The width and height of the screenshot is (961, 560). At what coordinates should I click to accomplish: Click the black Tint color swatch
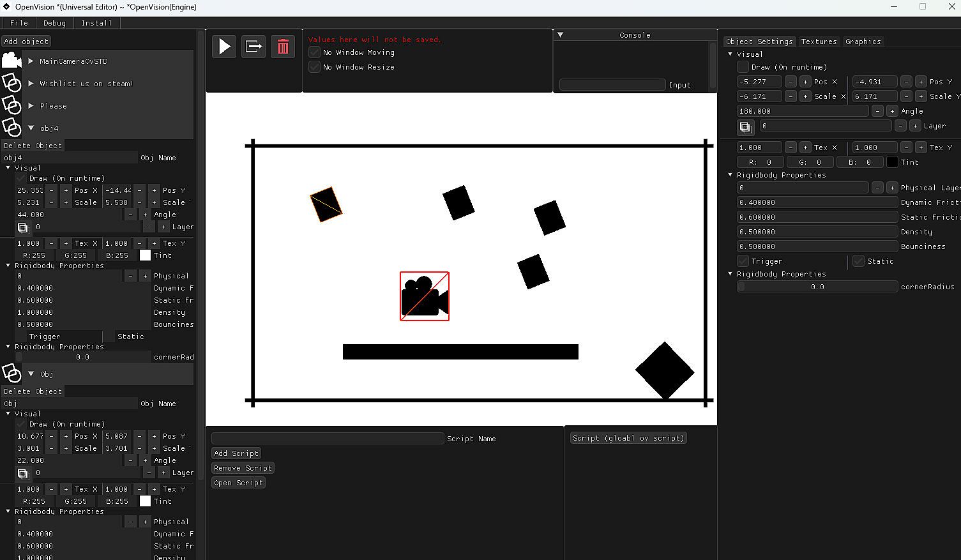[892, 162]
